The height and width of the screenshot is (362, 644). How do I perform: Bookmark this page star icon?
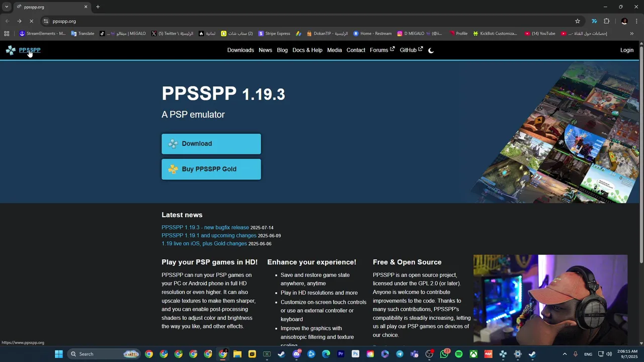pyautogui.click(x=578, y=21)
